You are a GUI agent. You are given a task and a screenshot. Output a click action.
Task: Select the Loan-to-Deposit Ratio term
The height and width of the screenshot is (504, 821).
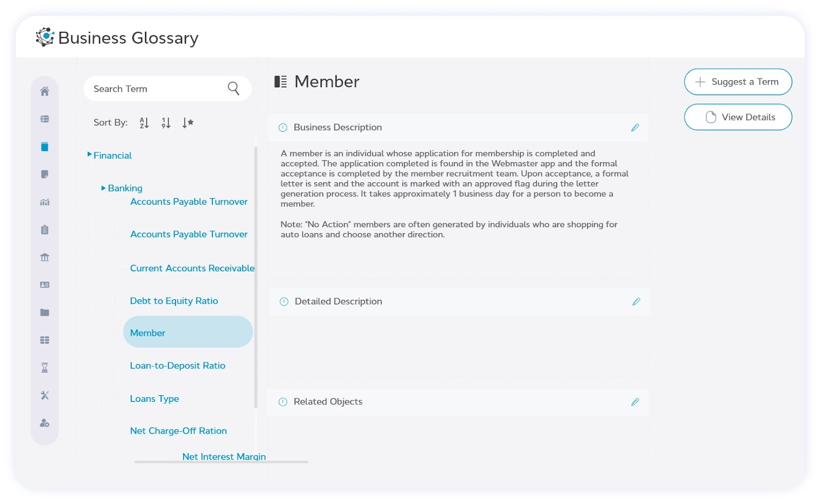click(x=178, y=365)
